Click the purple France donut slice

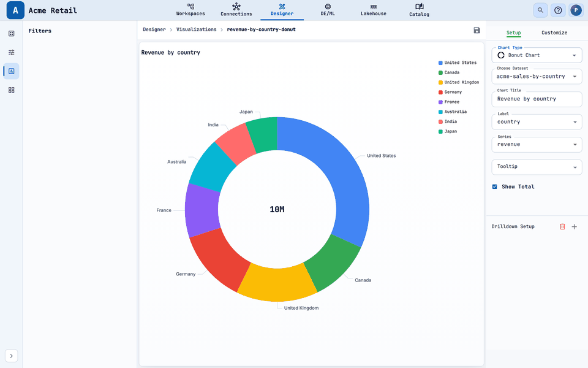[202, 210]
